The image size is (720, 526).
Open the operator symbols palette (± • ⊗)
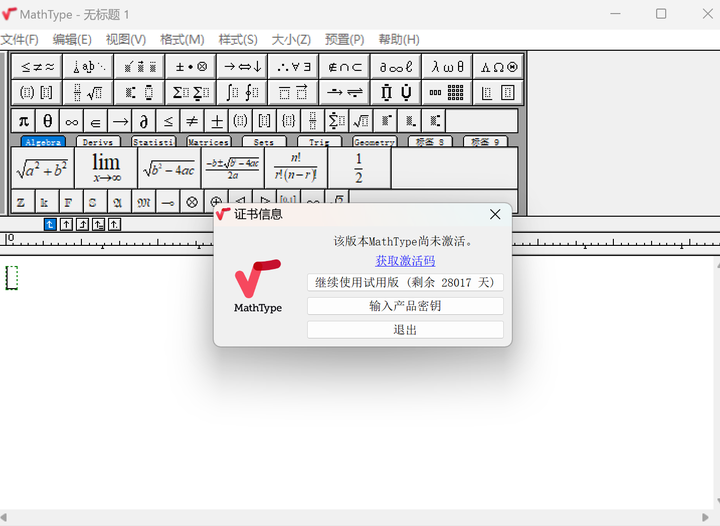tap(191, 67)
